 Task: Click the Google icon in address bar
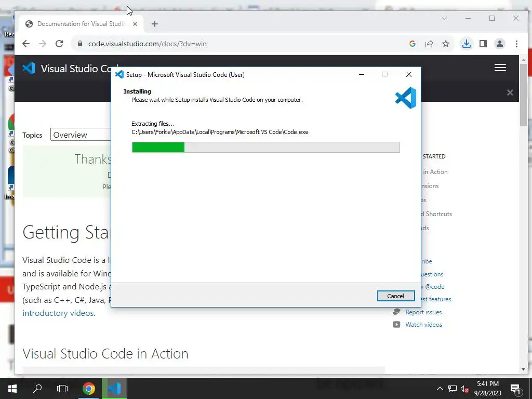[x=412, y=44]
